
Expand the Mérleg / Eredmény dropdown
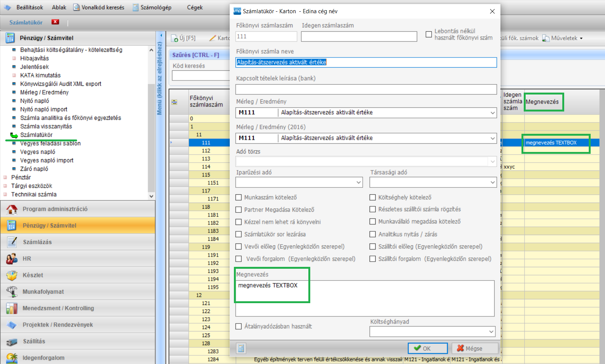[x=492, y=113]
